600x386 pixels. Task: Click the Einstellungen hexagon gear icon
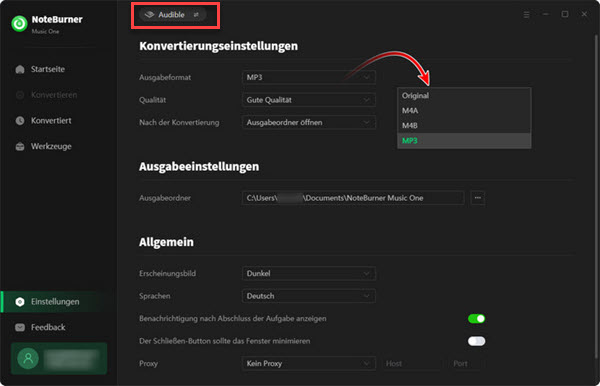pyautogui.click(x=20, y=301)
